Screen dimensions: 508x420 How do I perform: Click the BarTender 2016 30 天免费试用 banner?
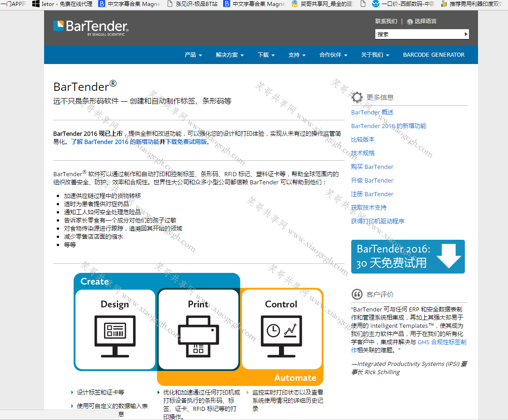point(408,257)
